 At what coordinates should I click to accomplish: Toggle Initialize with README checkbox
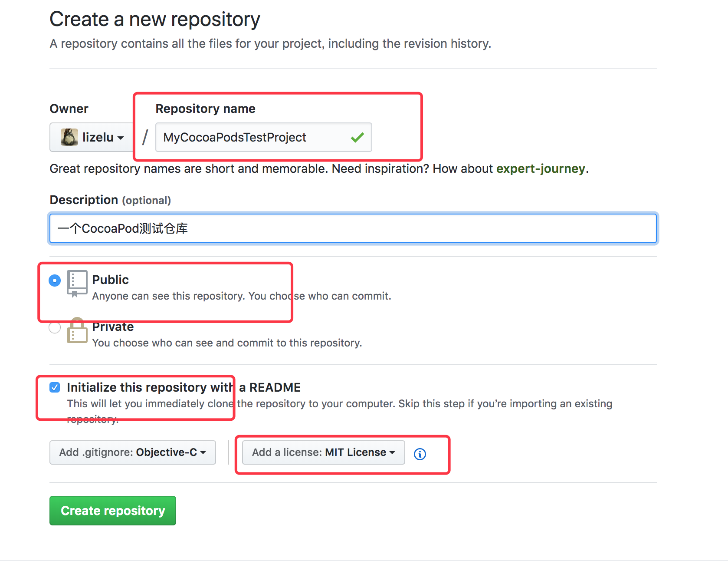coord(55,387)
